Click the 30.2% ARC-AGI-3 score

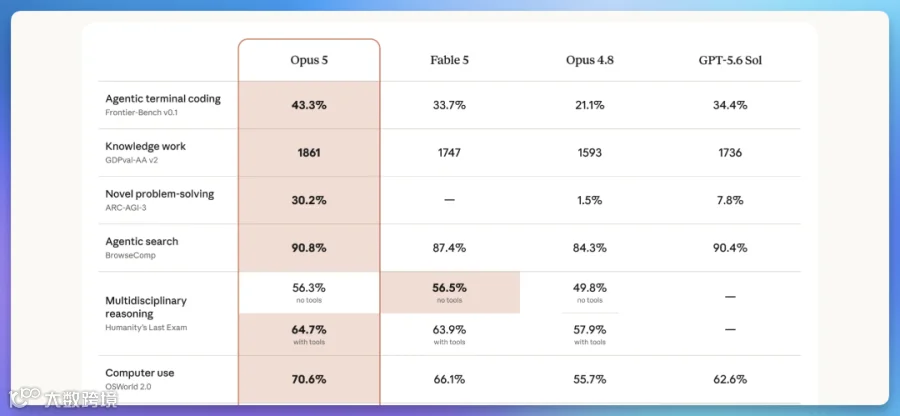pos(309,200)
